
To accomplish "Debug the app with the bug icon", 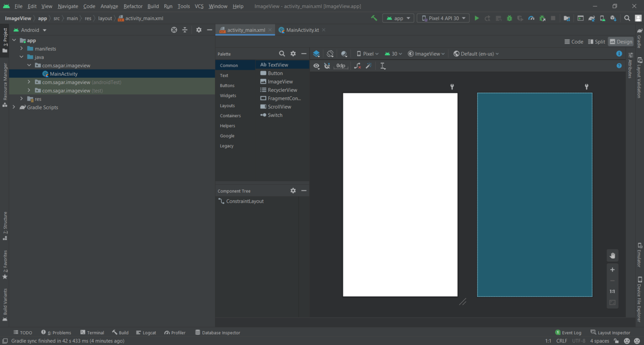I will pos(509,18).
